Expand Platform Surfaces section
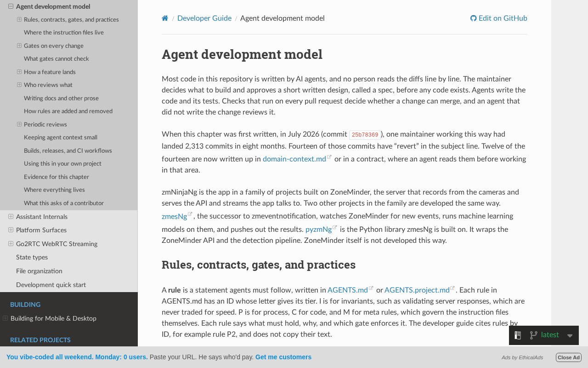The image size is (588, 368). tap(11, 230)
